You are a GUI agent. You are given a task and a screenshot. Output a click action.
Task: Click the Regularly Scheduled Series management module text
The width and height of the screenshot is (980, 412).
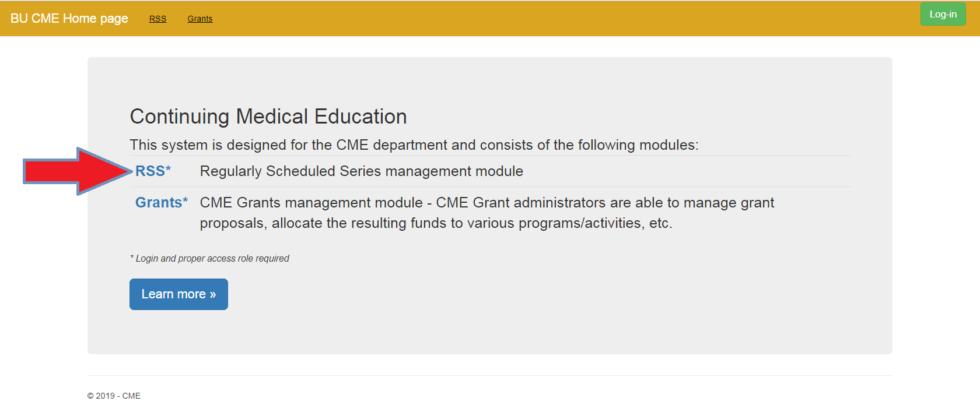point(362,171)
